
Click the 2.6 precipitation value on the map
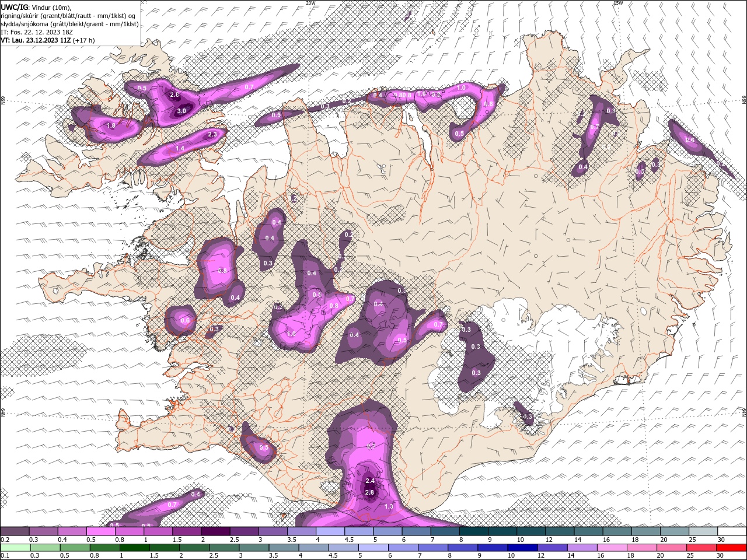(174, 94)
